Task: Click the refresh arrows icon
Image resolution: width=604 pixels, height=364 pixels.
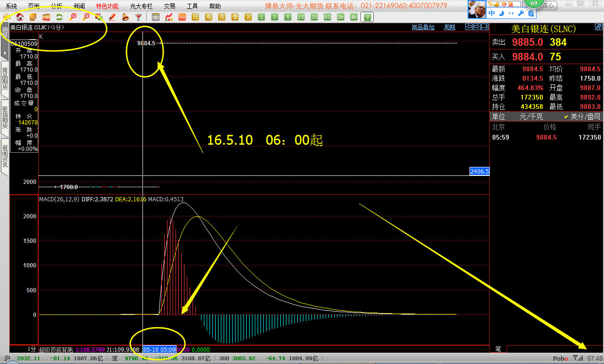Action: 59,17
